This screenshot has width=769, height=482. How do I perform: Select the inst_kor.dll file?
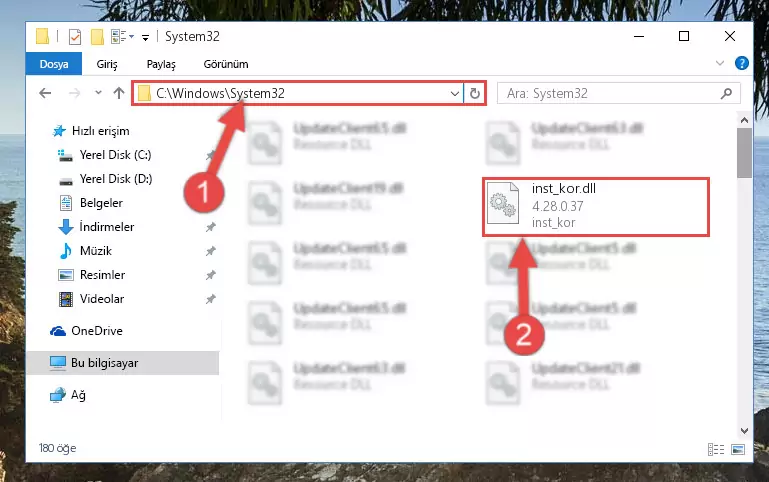click(x=595, y=206)
